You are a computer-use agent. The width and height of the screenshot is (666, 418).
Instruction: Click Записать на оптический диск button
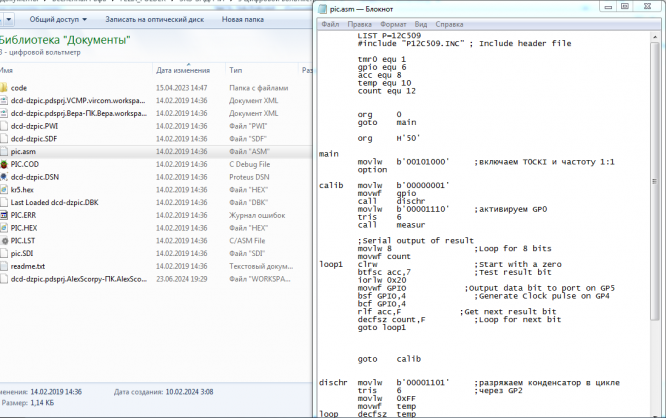[155, 20]
